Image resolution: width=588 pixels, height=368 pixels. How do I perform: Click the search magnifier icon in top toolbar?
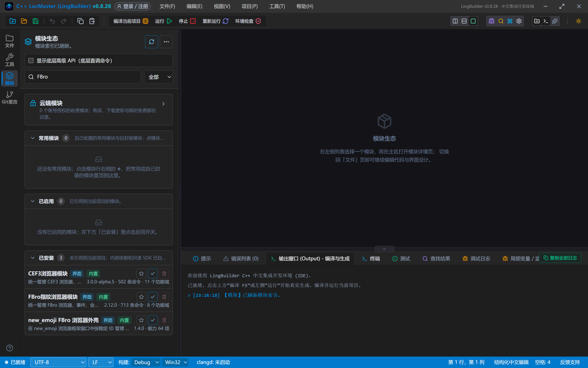point(501,21)
